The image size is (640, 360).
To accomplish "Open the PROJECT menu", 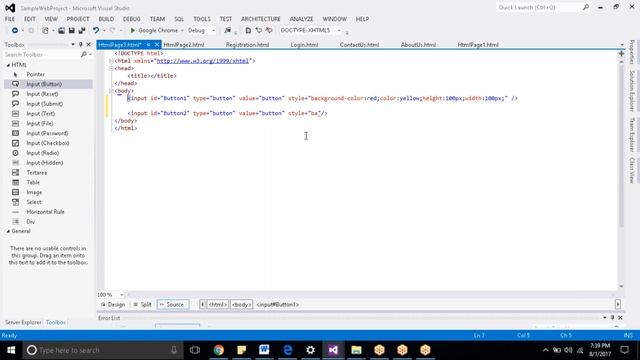I will click(x=78, y=19).
